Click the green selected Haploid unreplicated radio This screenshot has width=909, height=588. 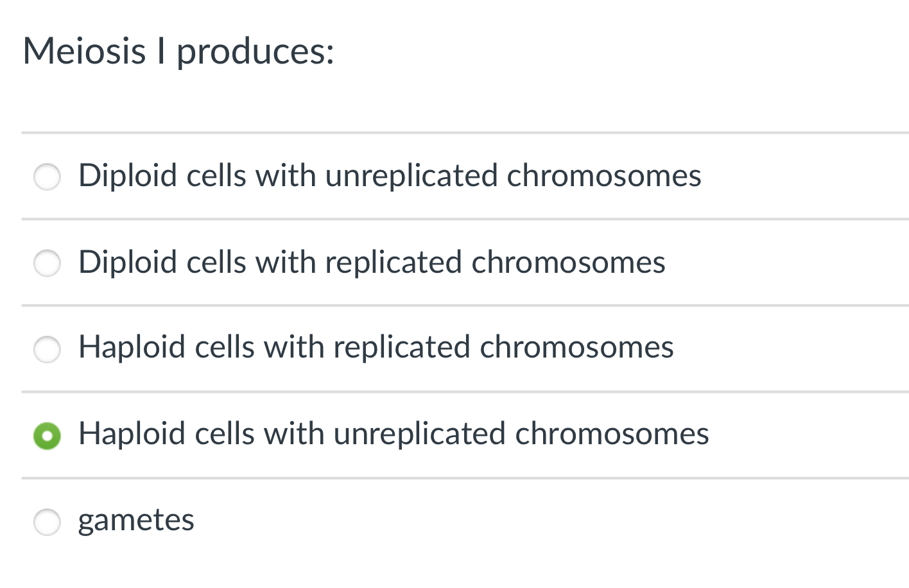pos(47,436)
